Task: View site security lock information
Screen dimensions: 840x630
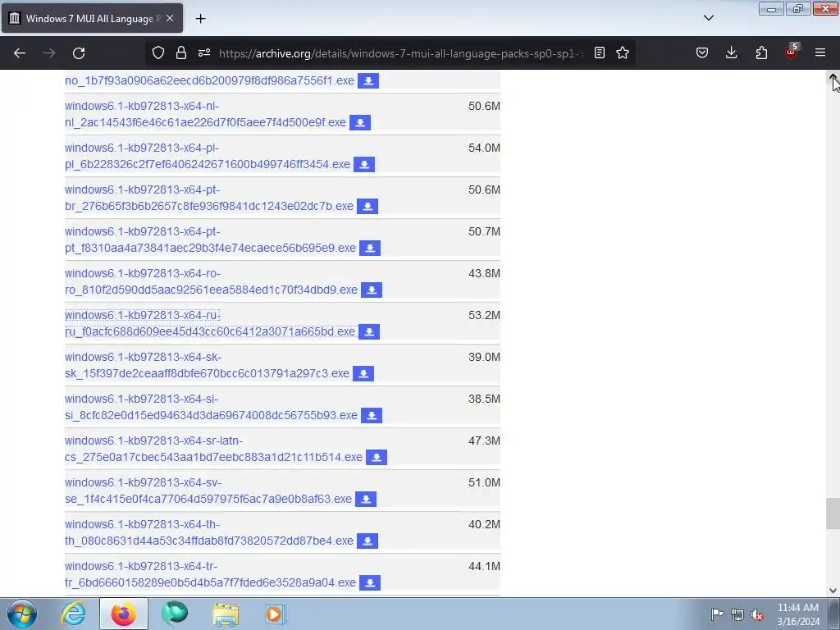Action: tap(181, 52)
